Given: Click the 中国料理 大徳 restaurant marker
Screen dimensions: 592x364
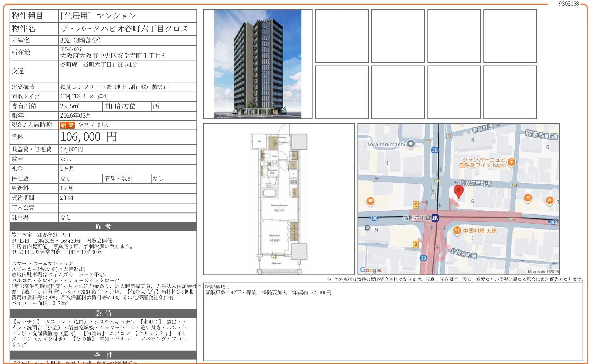Looking at the screenshot, I should click(x=456, y=230).
